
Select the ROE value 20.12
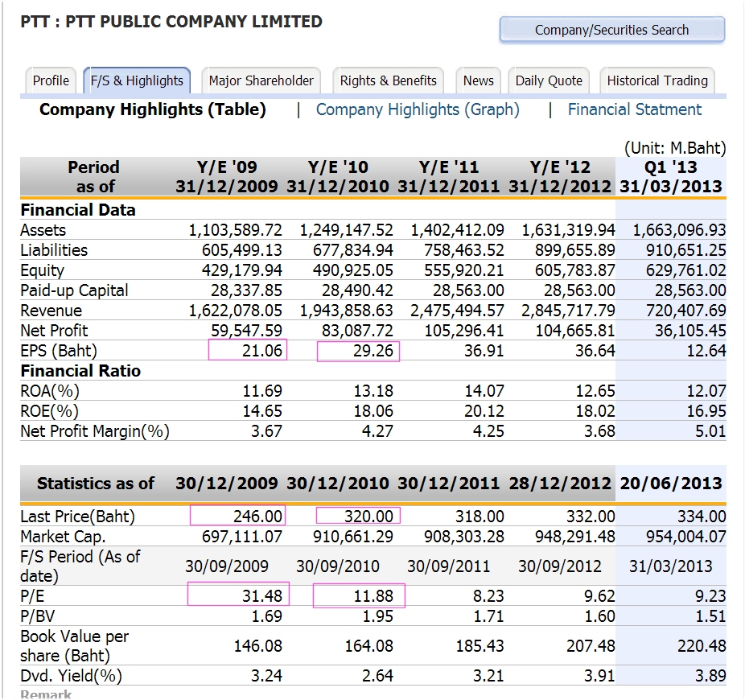click(x=484, y=411)
